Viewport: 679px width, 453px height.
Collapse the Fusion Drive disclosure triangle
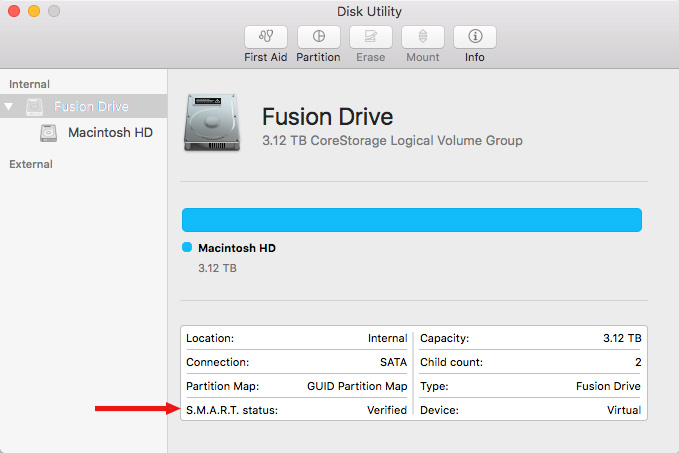pyautogui.click(x=9, y=106)
